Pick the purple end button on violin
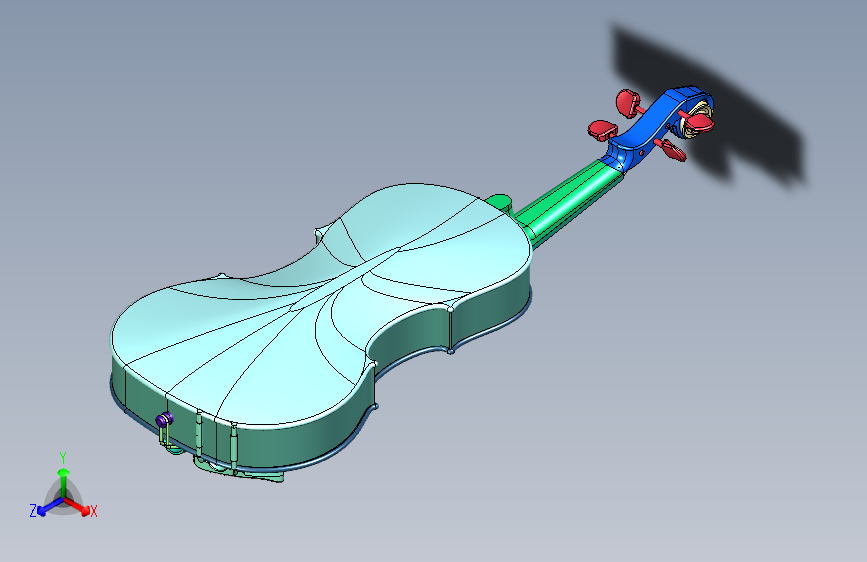Viewport: 867px width, 562px height. click(x=164, y=420)
